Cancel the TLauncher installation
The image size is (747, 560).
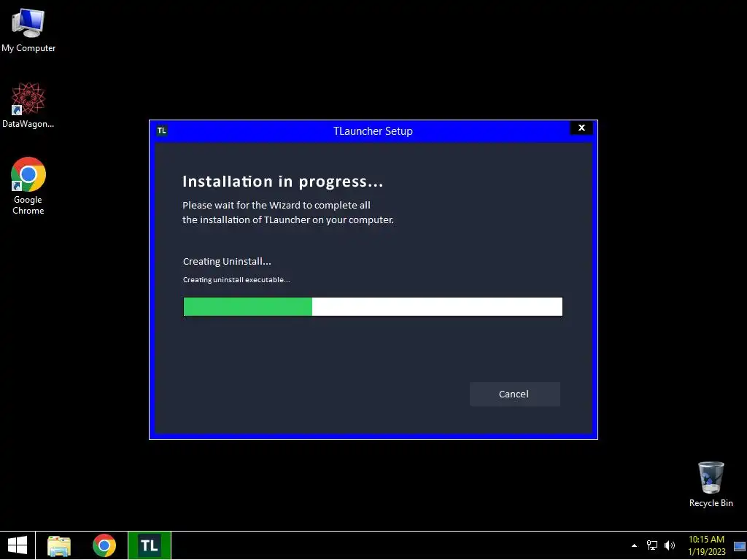514,394
